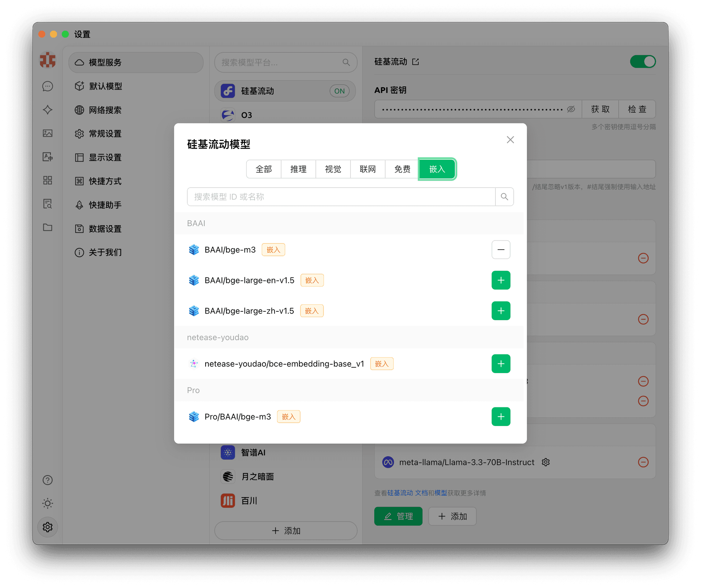701x588 pixels.
Task: Select the 视觉 filter tab
Action: (x=333, y=169)
